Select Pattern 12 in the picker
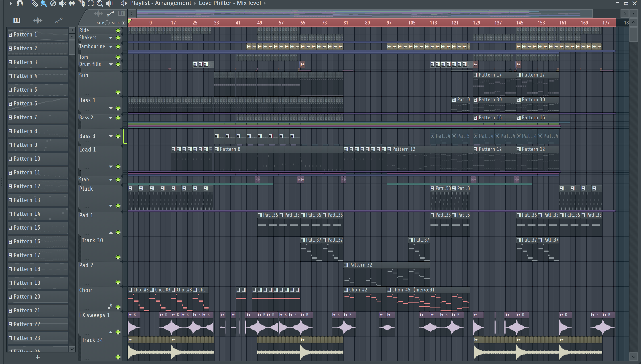Image resolution: width=641 pixels, height=364 pixels. point(38,186)
